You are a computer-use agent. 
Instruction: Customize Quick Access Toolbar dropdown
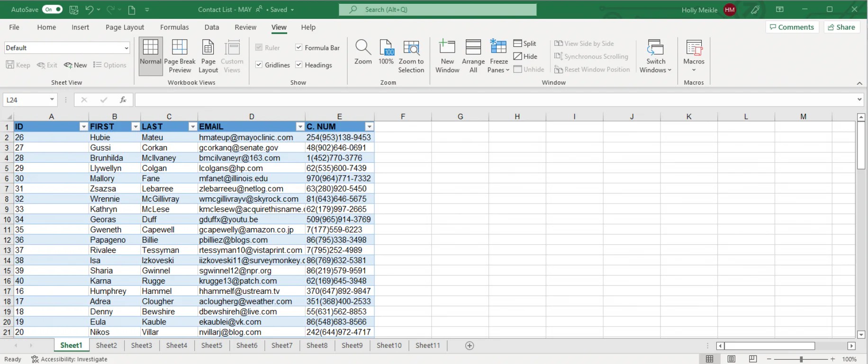pyautogui.click(x=147, y=9)
